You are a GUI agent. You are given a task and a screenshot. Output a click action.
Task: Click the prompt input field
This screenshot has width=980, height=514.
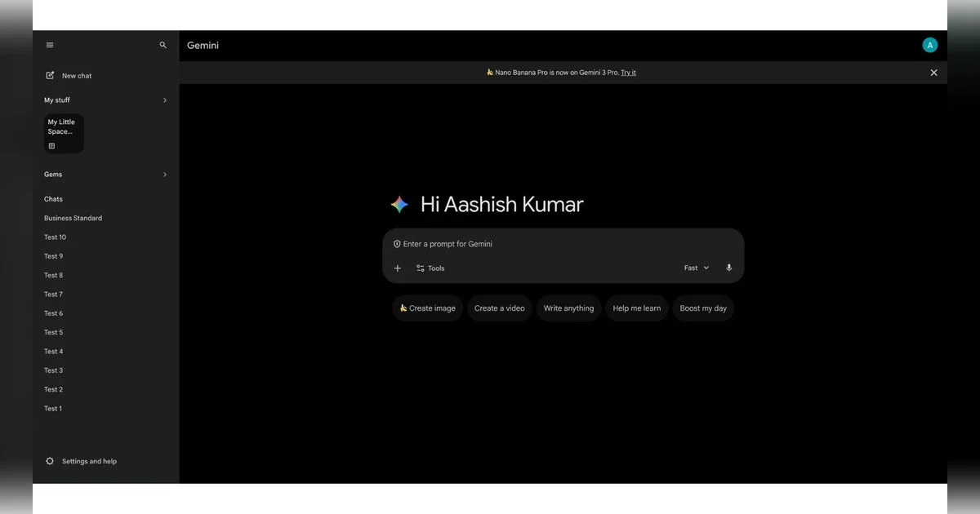click(531, 244)
